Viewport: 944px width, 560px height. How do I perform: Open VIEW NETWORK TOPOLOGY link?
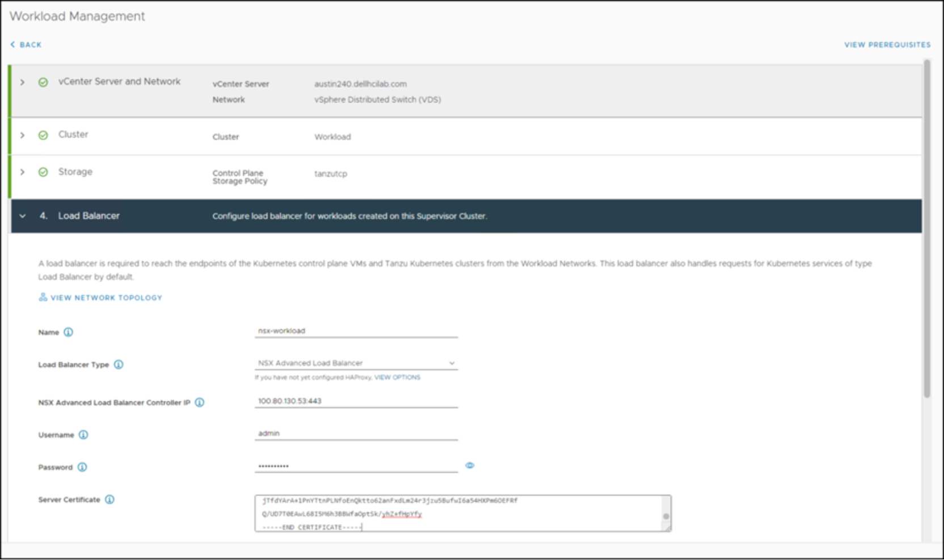coord(106,298)
